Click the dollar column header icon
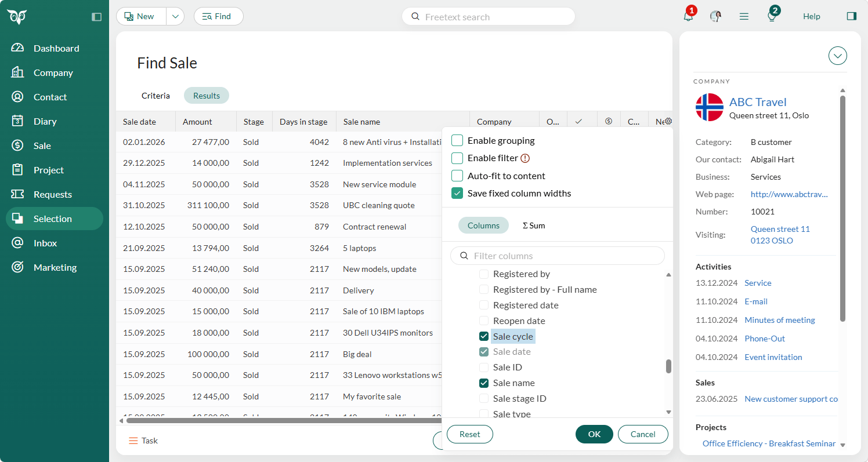Screen dimensions: 868x462 pyautogui.click(x=609, y=122)
